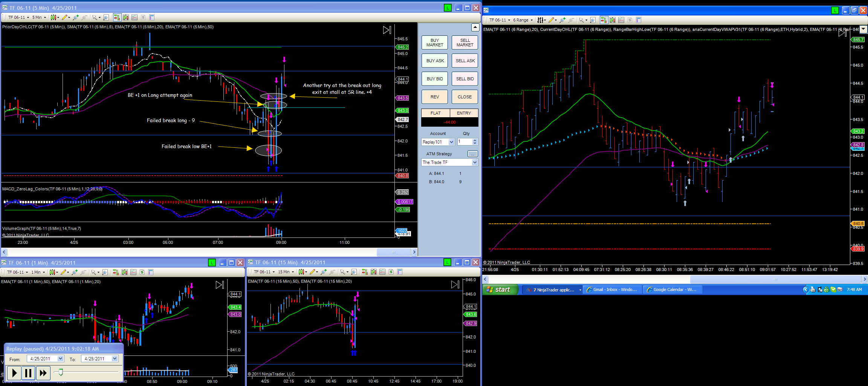Click replay speed slider handle

tap(60, 372)
